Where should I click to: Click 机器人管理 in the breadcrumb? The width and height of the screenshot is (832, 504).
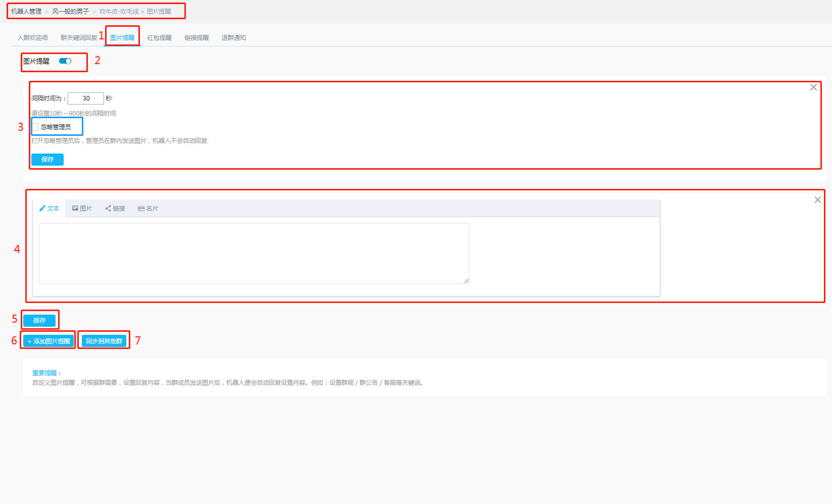tap(26, 12)
